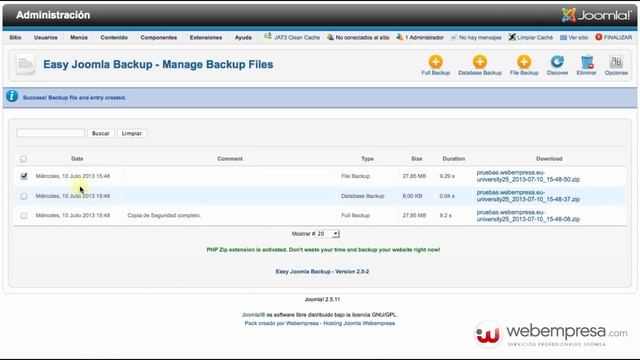Click the No conectados al sitio item

[x=358, y=37]
